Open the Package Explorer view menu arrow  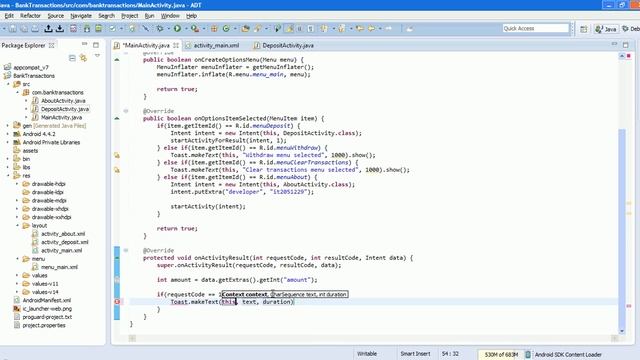pos(97,56)
